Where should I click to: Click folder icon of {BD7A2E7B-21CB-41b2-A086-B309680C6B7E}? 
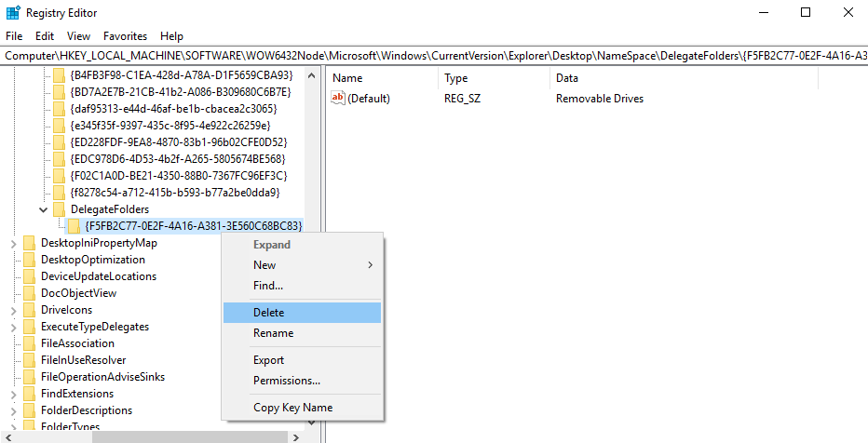click(60, 91)
